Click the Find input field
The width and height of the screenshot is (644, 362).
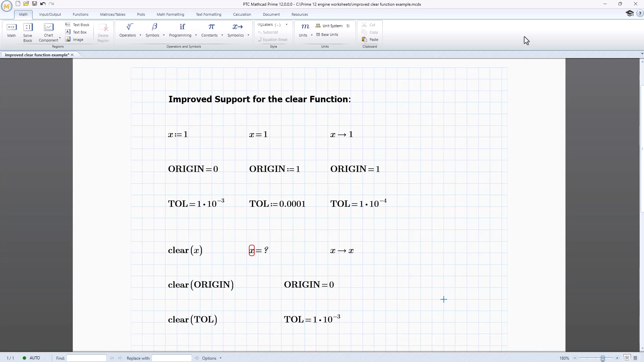(x=87, y=358)
